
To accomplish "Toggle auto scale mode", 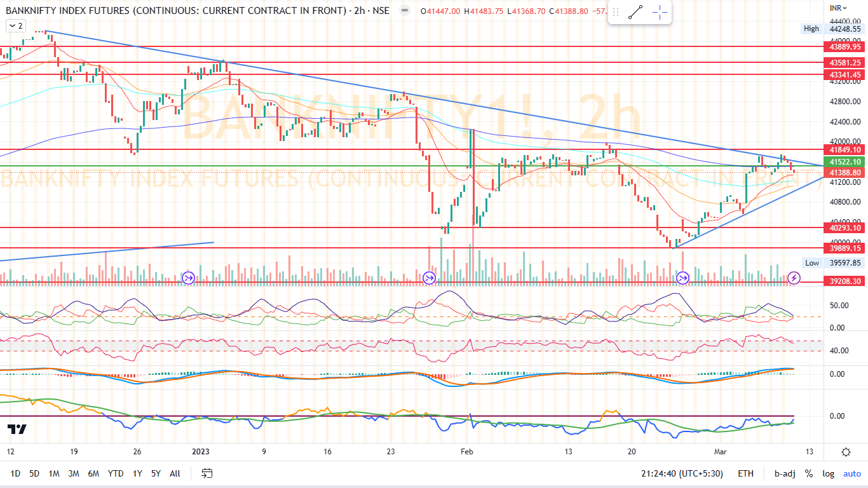I will point(851,473).
